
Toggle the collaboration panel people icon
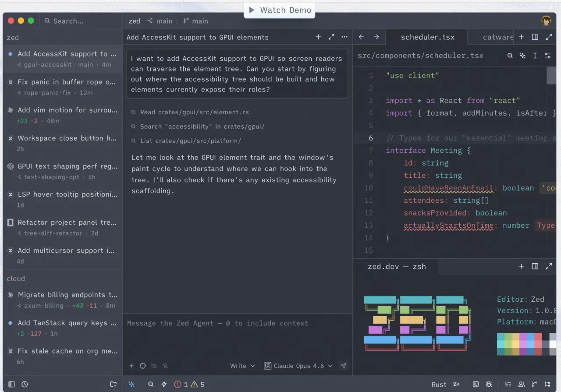click(522, 384)
